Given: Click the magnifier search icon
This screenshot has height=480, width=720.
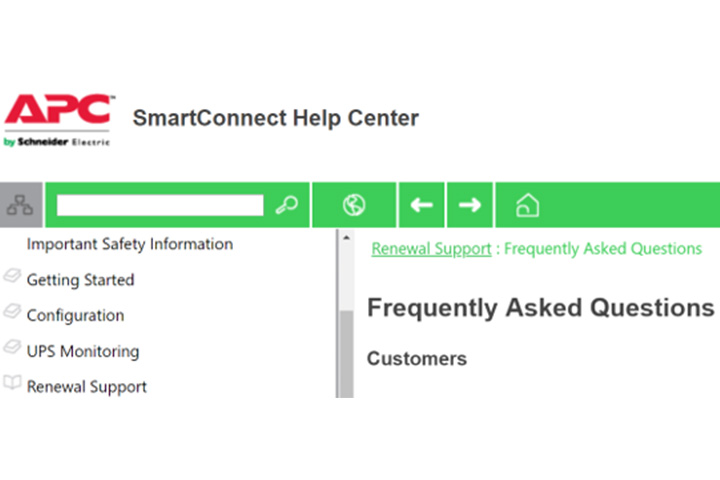Looking at the screenshot, I should (x=287, y=206).
